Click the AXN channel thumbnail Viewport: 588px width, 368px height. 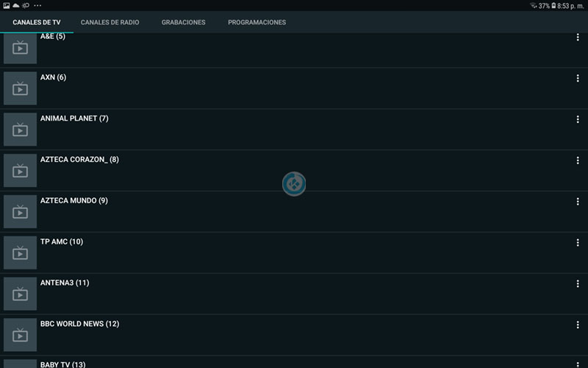20,89
